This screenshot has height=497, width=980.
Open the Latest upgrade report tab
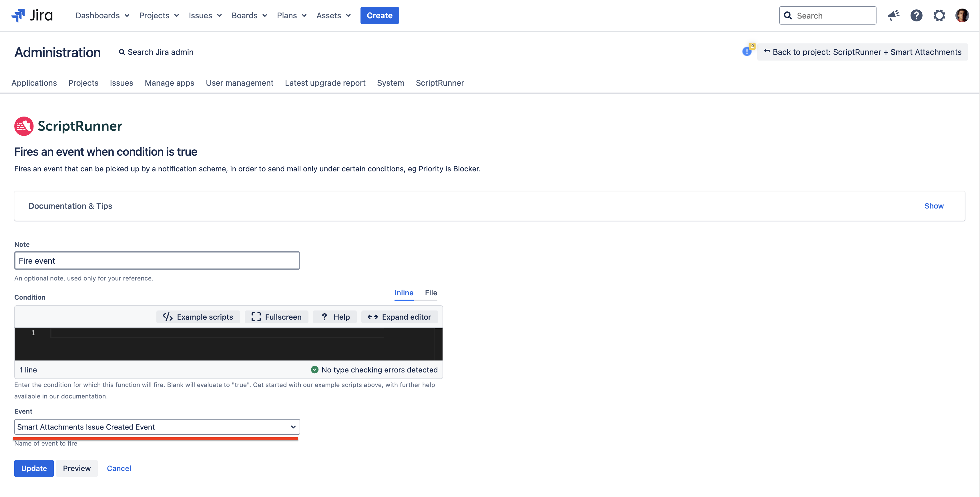click(x=325, y=83)
